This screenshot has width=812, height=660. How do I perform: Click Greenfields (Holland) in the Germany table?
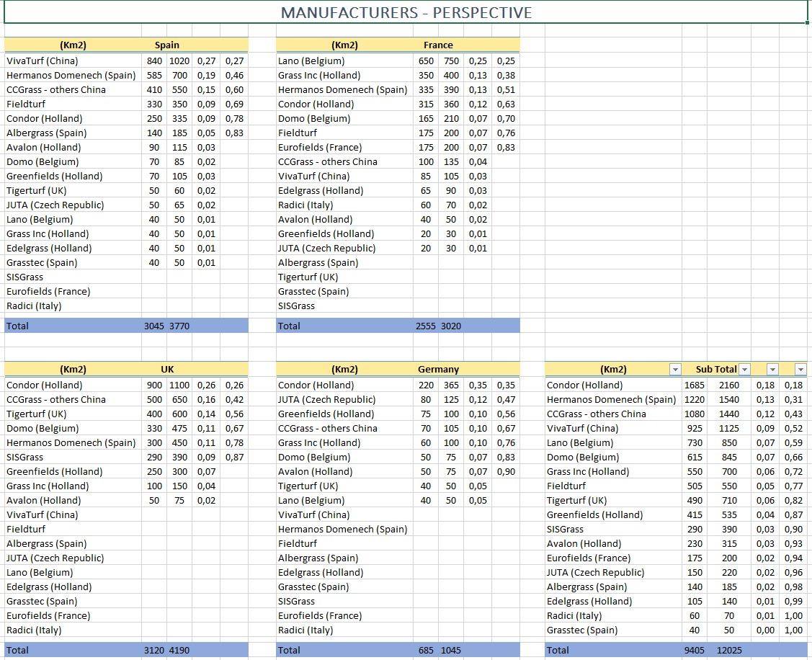pyautogui.click(x=326, y=414)
